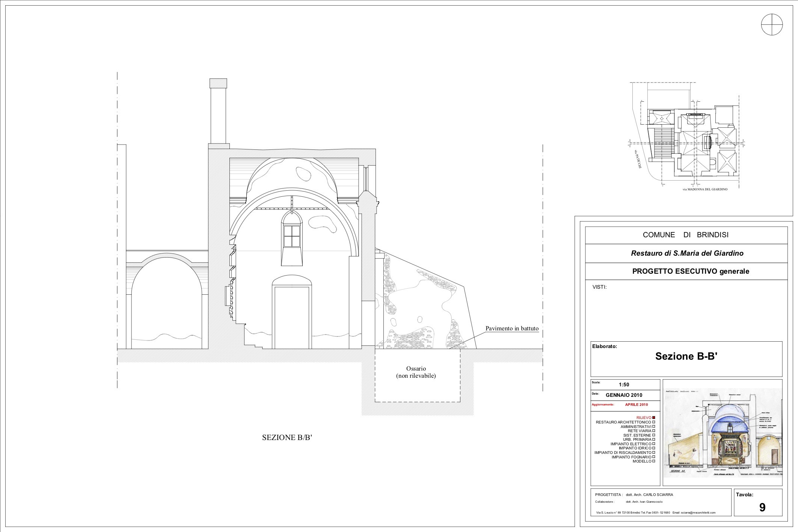Click the four-pane arched window in section
Screen dimensions: 798x532
[291, 236]
